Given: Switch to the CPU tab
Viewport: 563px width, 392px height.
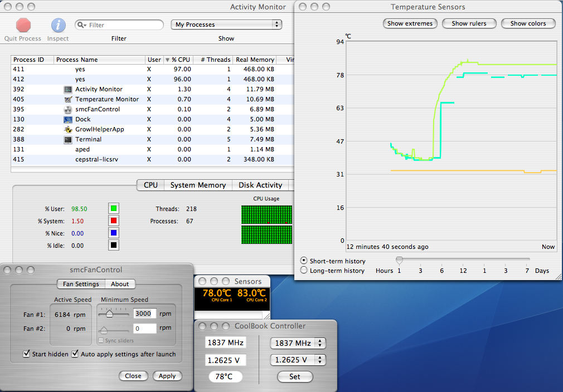Looking at the screenshot, I should (x=151, y=185).
